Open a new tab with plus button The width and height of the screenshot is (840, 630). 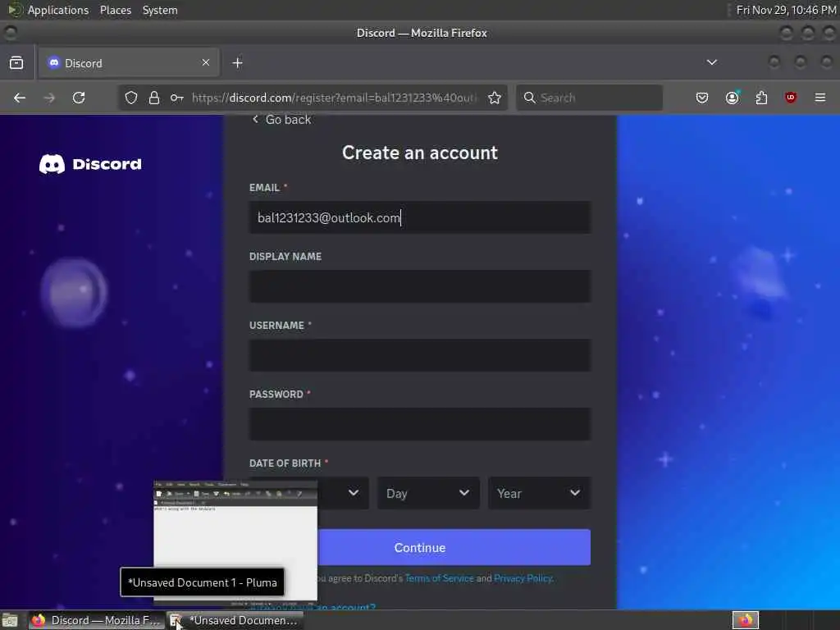(x=237, y=62)
